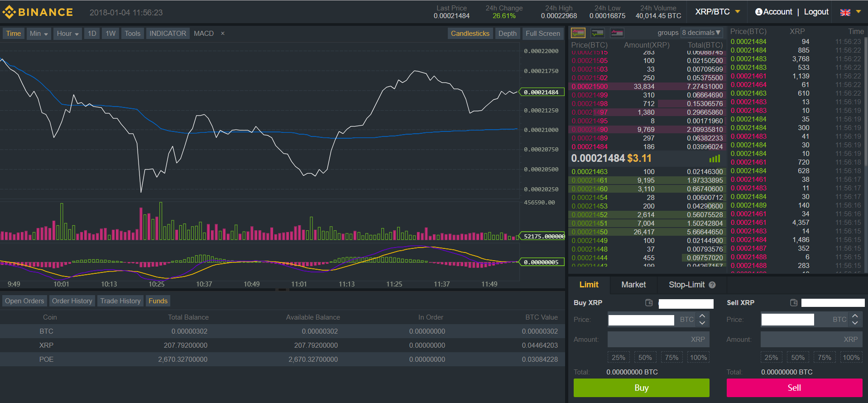Click the chart panel resize handle

pyautogui.click(x=282, y=290)
